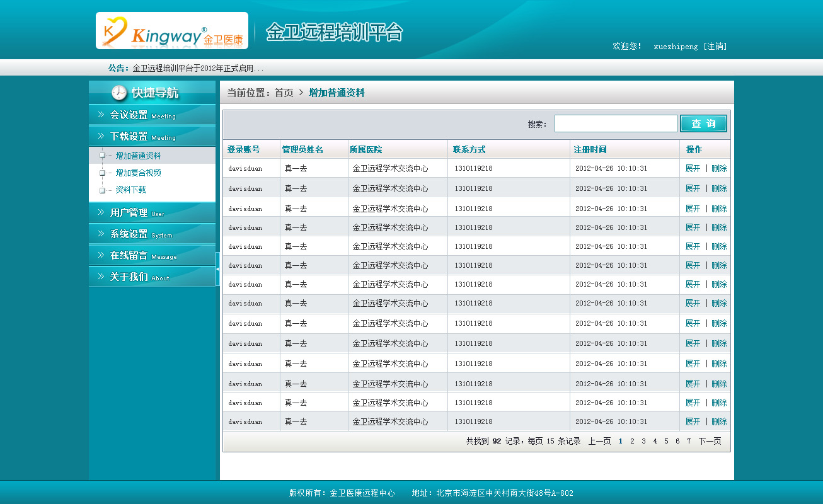Expand the 会议设置 Meeting menu
The height and width of the screenshot is (504, 823).
pyautogui.click(x=152, y=115)
